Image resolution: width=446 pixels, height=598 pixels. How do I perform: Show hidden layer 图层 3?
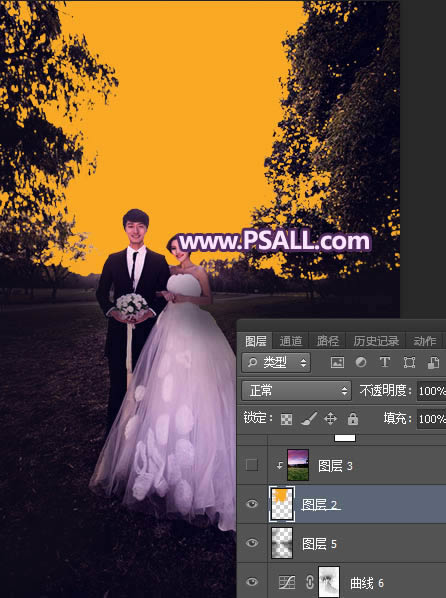(x=251, y=465)
